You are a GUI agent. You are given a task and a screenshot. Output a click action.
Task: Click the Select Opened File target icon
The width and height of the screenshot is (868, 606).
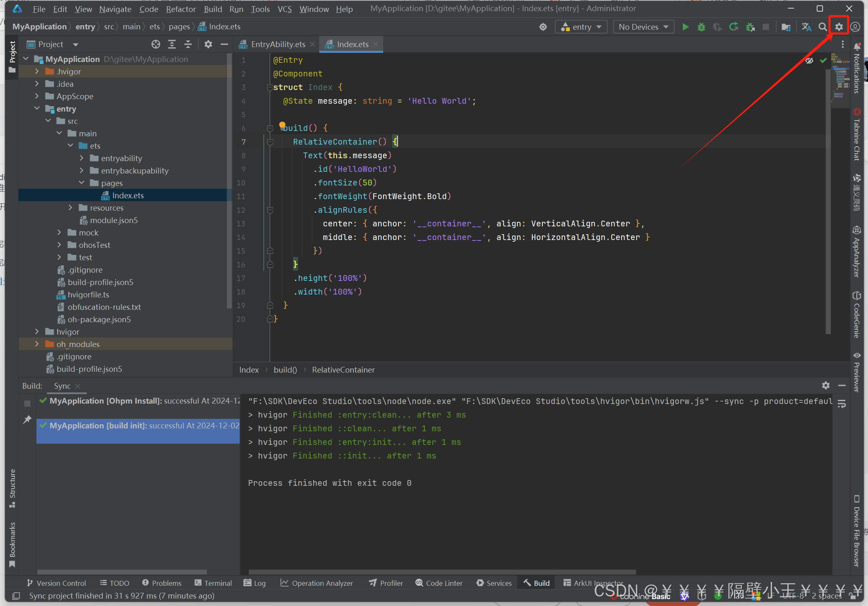coord(155,44)
